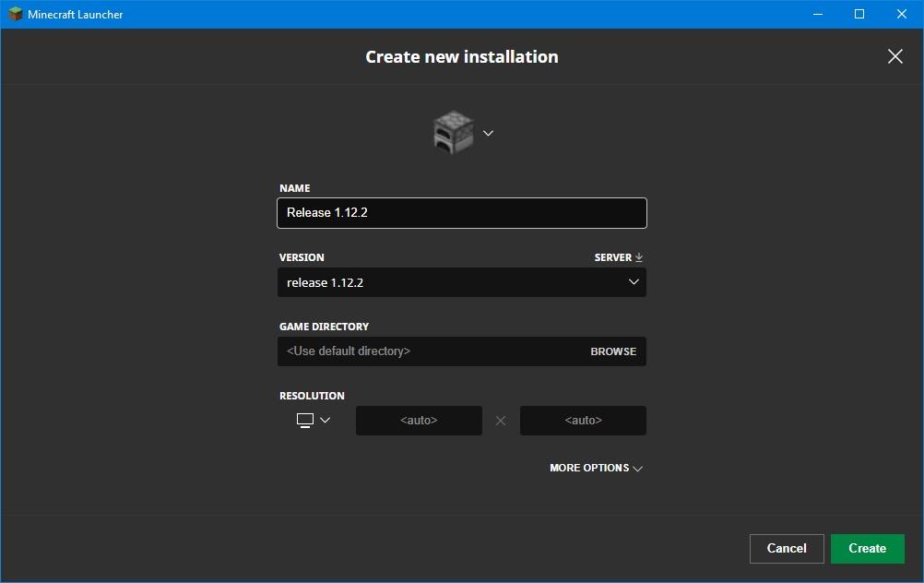The image size is (924, 583).
Task: Click the resolution height auto field
Action: (x=583, y=421)
